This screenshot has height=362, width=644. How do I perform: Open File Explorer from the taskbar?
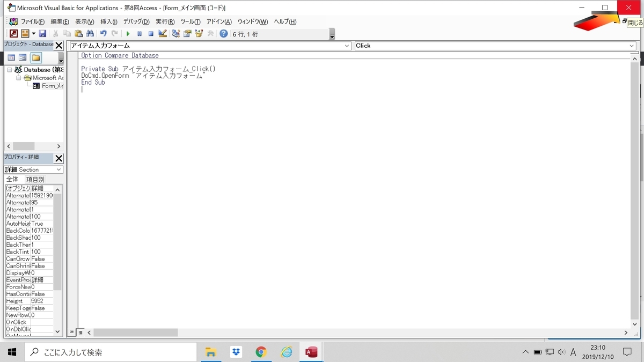tap(211, 352)
